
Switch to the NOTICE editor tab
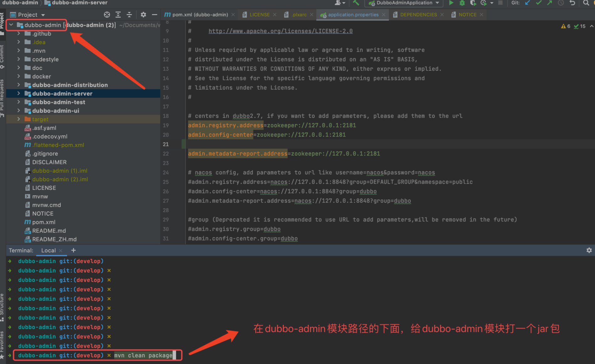[467, 15]
